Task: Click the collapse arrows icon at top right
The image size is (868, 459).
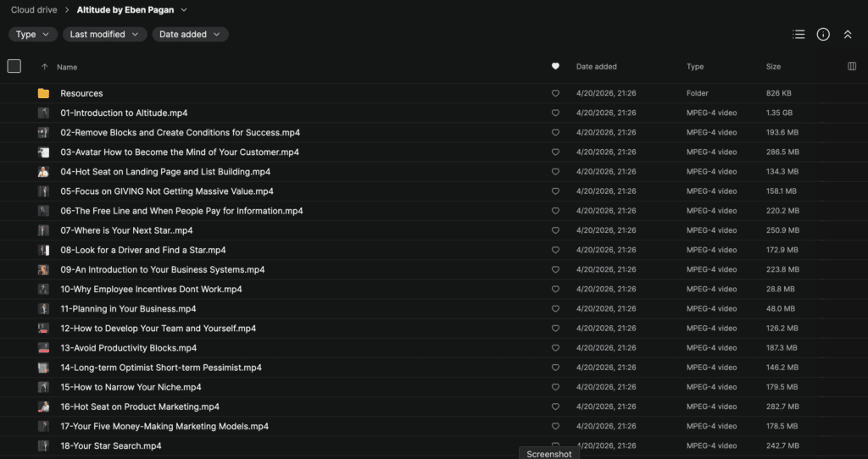Action: tap(847, 35)
